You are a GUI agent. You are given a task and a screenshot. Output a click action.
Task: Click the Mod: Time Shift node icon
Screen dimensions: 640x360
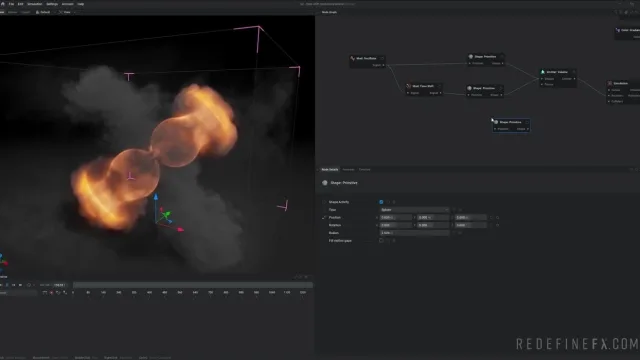pyautogui.click(x=408, y=86)
